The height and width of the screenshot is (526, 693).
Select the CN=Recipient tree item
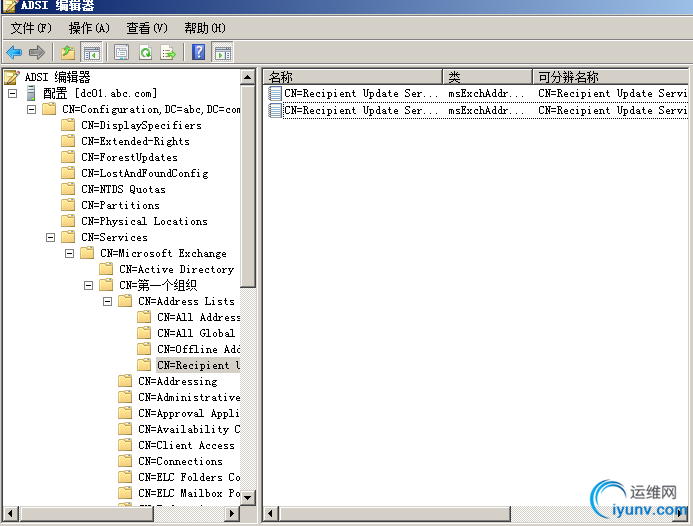pyautogui.click(x=198, y=365)
